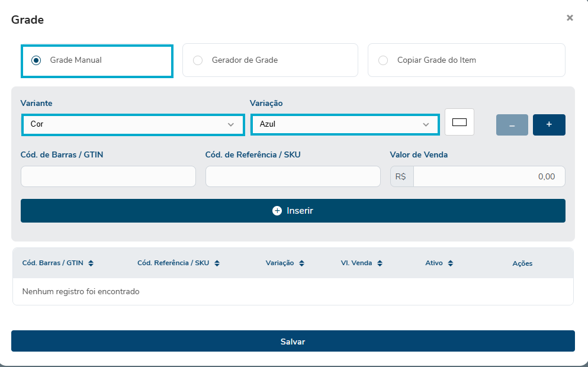This screenshot has width=588, height=367.
Task: Sort table by Variação column
Action: [x=285, y=263]
